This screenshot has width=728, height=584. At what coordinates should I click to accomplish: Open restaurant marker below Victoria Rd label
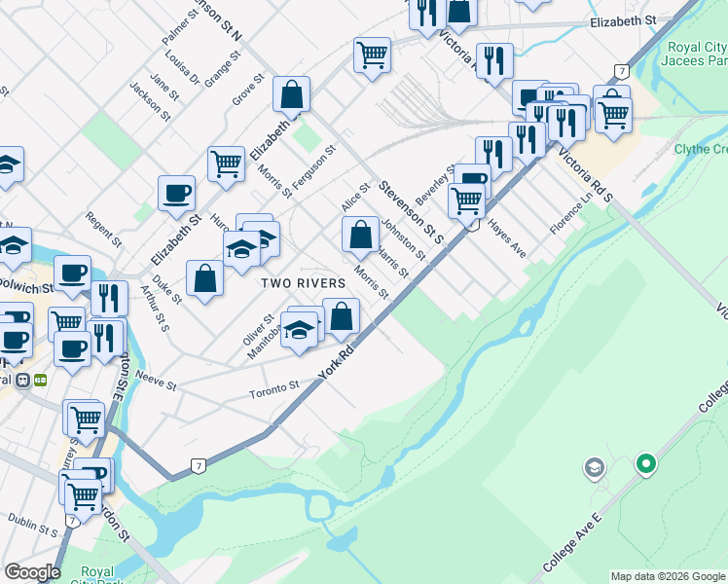click(495, 63)
